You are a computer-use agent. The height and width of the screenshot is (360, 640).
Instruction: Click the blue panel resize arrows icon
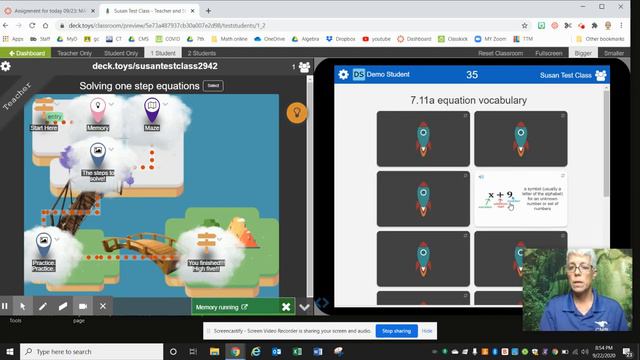tap(322, 303)
